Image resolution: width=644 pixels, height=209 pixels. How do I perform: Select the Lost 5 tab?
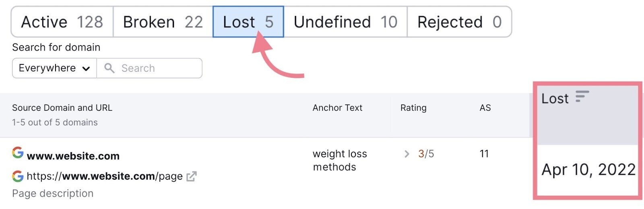tap(248, 22)
